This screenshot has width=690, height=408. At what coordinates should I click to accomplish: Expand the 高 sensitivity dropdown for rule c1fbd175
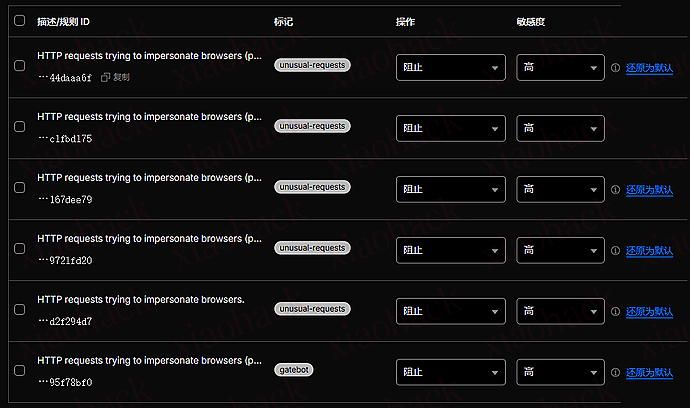560,128
